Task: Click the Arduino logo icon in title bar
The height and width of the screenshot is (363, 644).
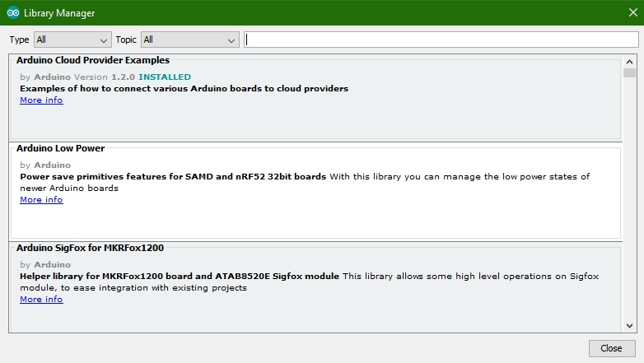Action: [13, 12]
